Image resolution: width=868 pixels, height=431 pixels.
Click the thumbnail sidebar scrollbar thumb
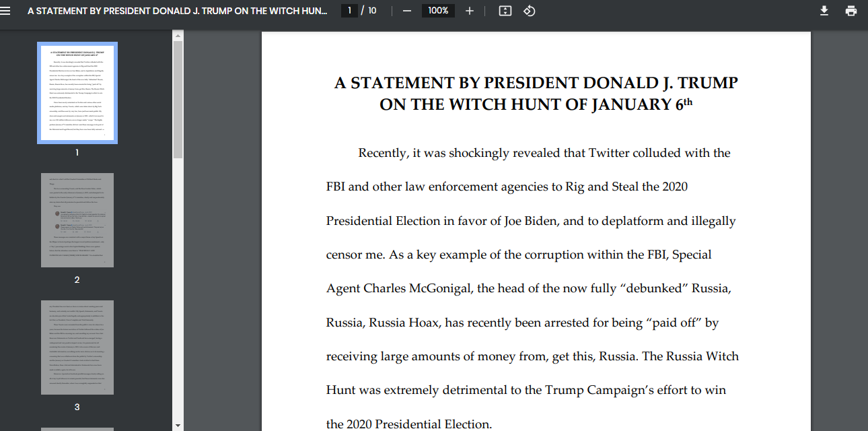178,99
